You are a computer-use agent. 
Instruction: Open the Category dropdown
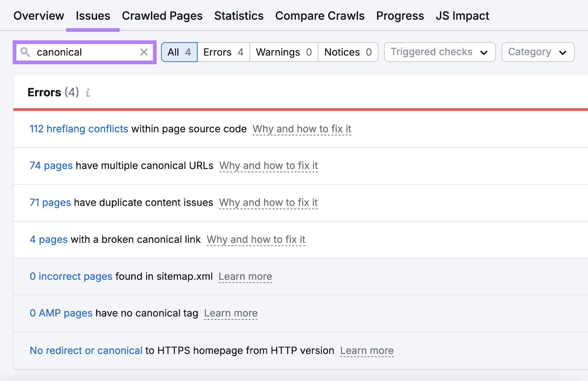(538, 52)
